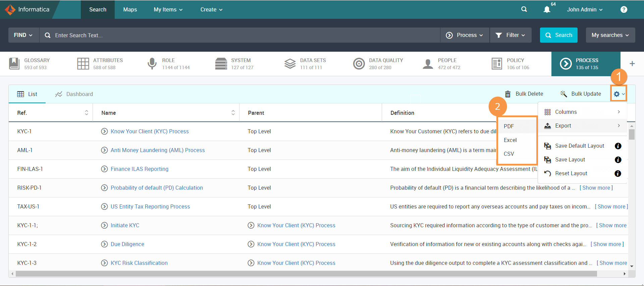The width and height of the screenshot is (644, 286).
Task: Switch to the List view tab
Action: point(27,94)
